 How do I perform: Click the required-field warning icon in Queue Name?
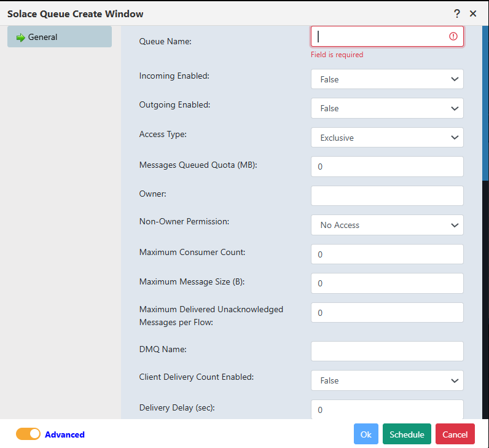pos(453,36)
